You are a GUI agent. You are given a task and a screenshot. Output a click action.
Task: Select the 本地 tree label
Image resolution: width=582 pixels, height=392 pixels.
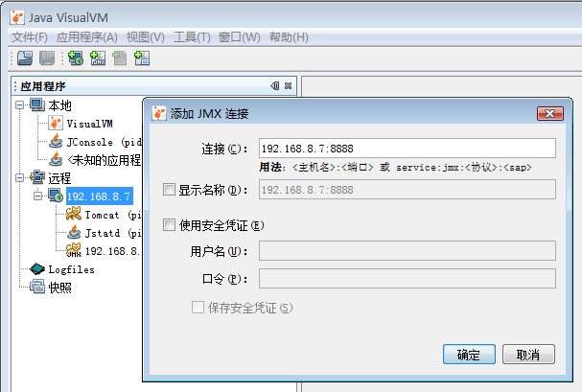pos(59,105)
